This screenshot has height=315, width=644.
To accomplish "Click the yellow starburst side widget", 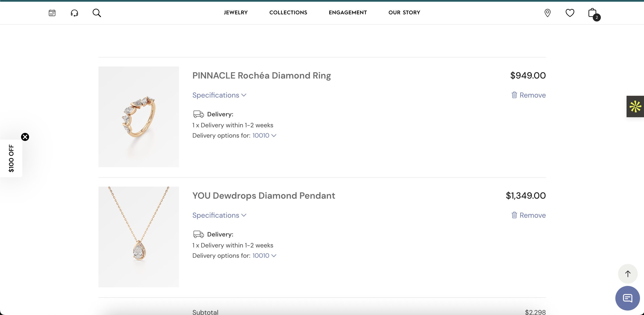I will click(635, 106).
